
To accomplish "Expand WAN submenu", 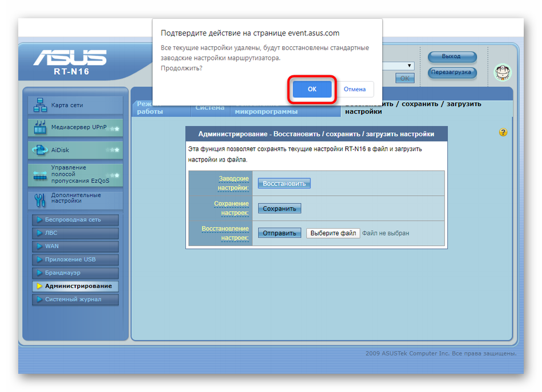I will pyautogui.click(x=75, y=246).
